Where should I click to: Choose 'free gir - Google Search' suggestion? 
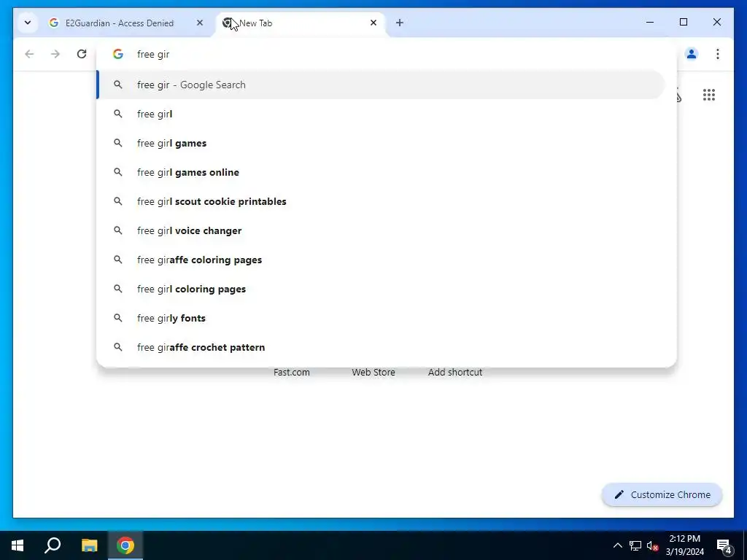coord(381,85)
